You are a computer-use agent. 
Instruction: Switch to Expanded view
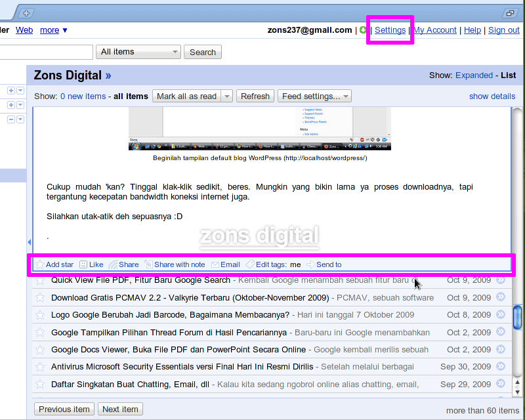click(x=474, y=75)
